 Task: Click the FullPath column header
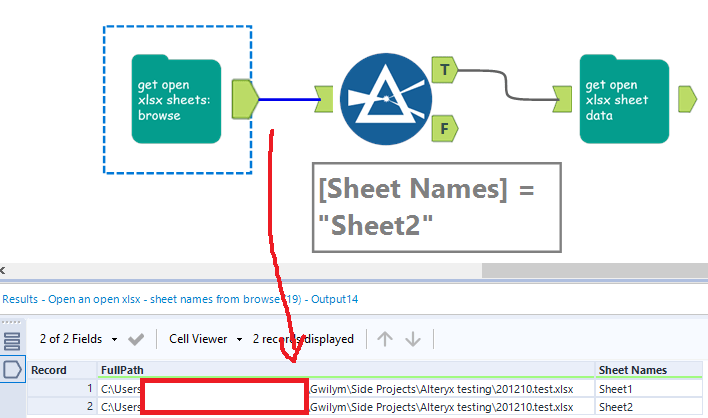(345, 370)
